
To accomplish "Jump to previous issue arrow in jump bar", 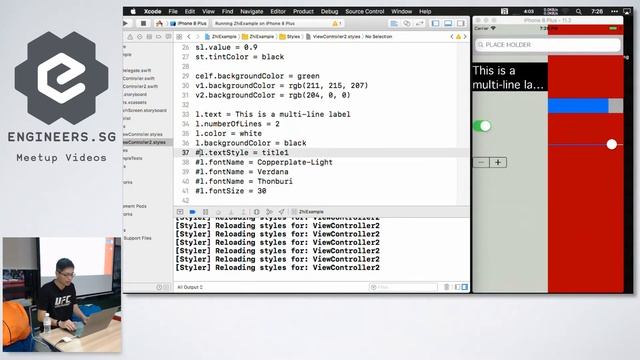I will (452, 37).
